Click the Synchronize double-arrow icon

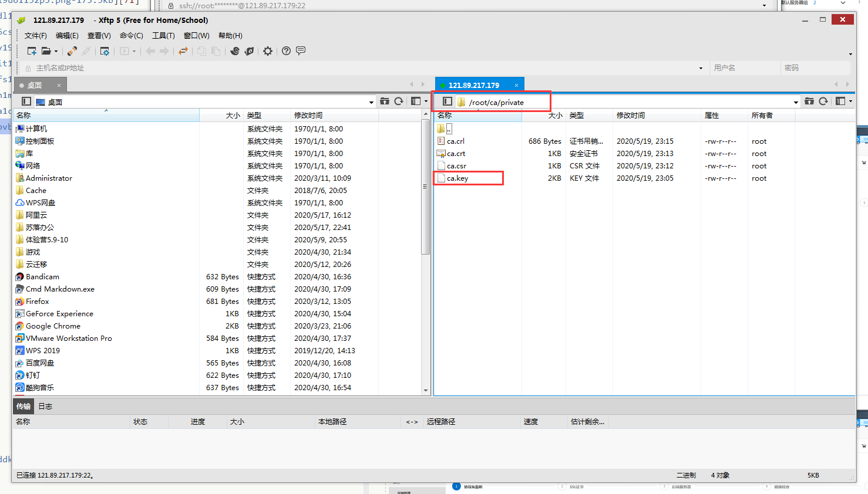183,51
